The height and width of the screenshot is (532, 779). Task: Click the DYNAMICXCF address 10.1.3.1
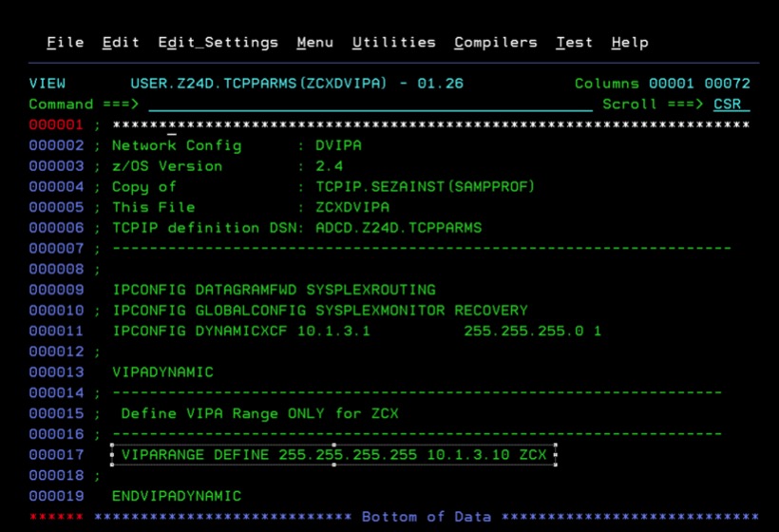333,331
